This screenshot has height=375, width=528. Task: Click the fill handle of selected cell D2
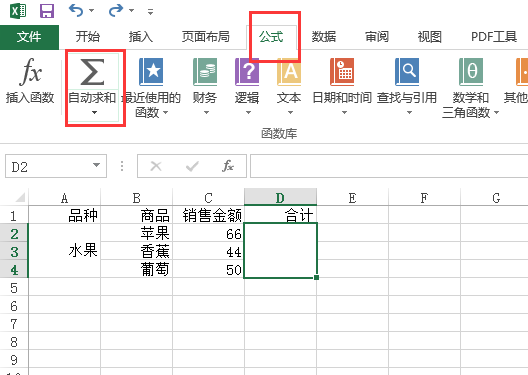[316, 277]
